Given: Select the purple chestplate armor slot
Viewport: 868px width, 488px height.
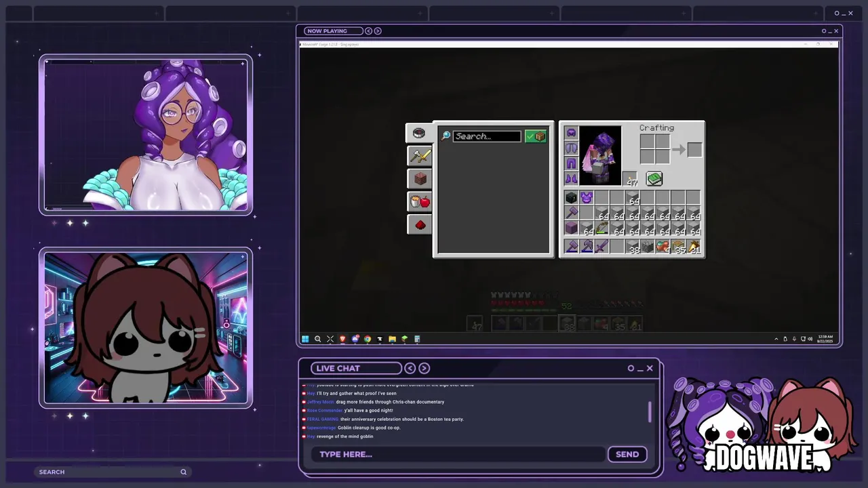Looking at the screenshot, I should coord(571,148).
